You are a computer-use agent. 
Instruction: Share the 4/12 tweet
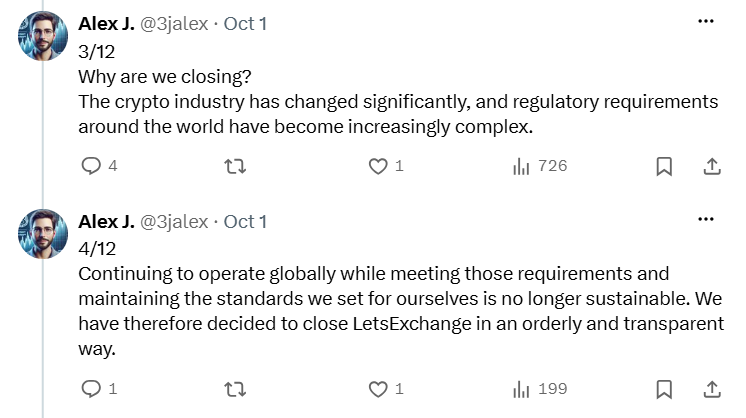(x=712, y=389)
